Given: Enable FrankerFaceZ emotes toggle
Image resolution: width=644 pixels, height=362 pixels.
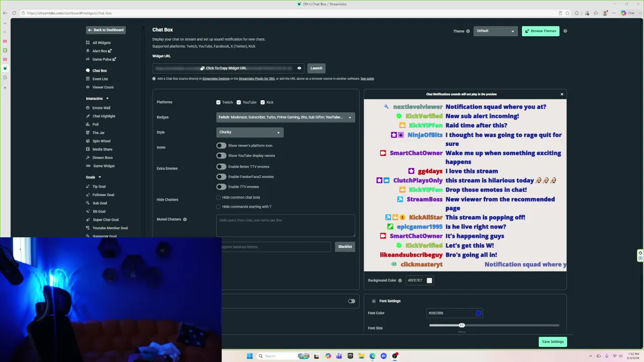Looking at the screenshot, I should point(221,176).
